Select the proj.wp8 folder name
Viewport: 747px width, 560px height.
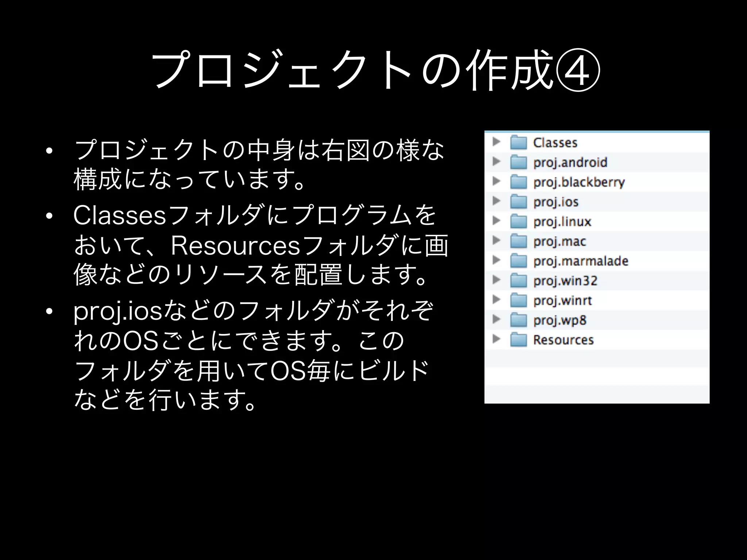(560, 320)
